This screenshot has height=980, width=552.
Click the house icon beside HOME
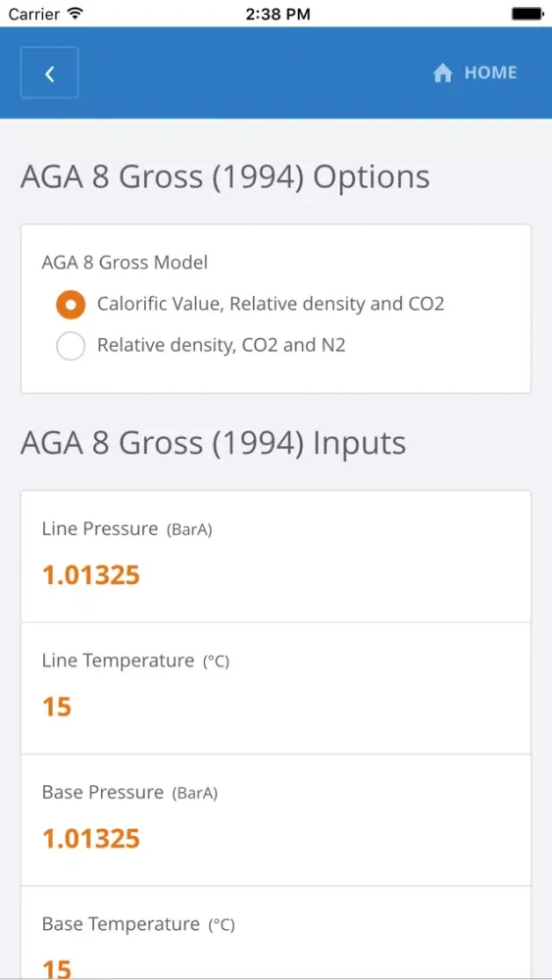tap(442, 73)
